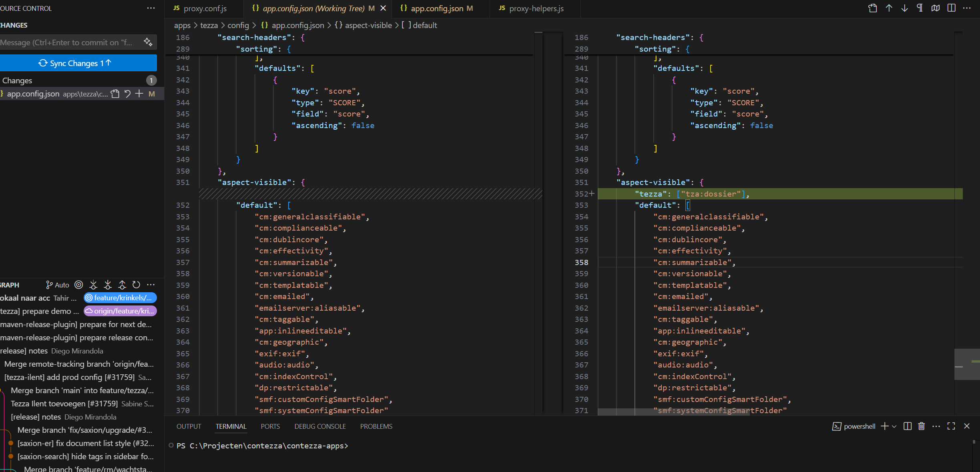
Task: Generate commit message sparkle icon
Action: (x=148, y=42)
